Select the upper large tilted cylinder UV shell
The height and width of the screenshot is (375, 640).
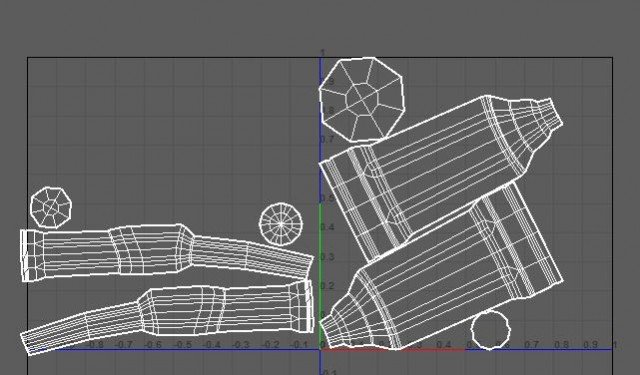(x=441, y=180)
